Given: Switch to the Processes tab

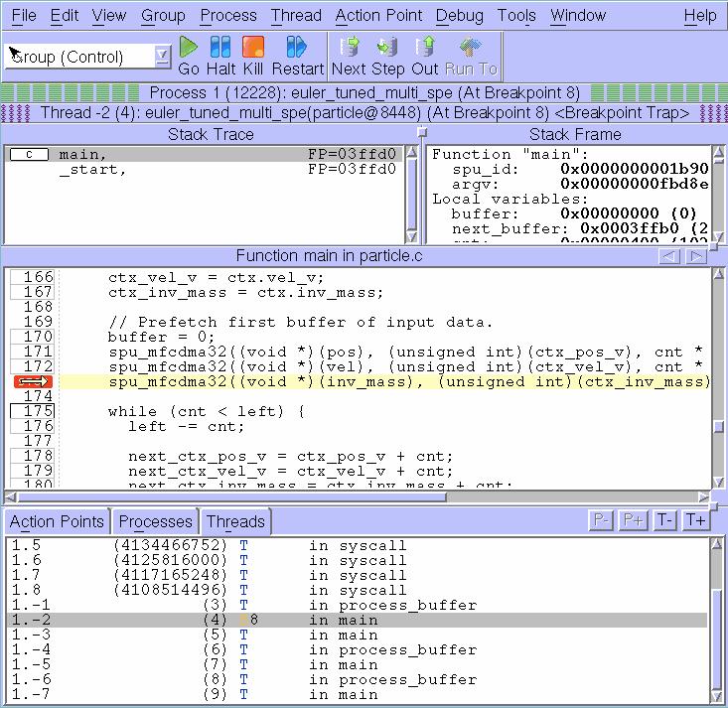Looking at the screenshot, I should 155,521.
